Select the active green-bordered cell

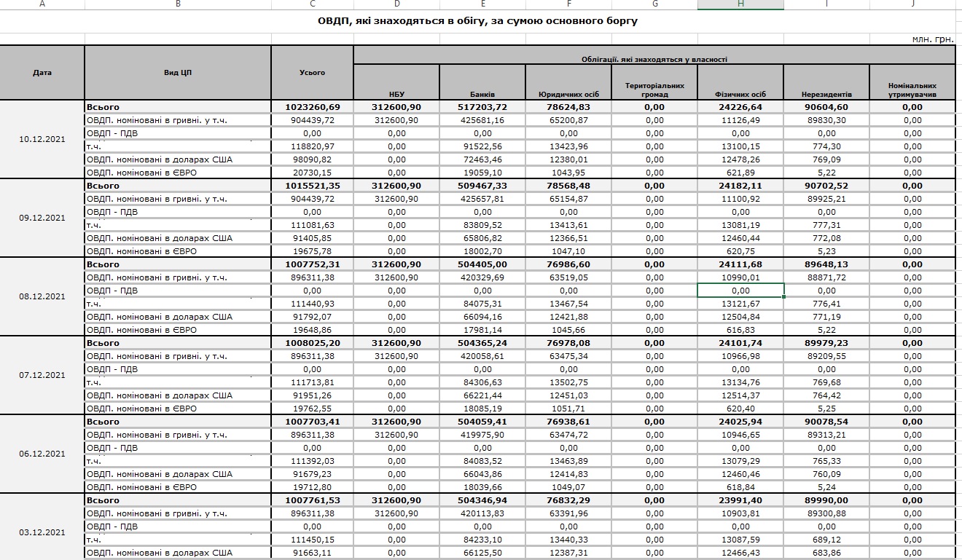tap(740, 291)
